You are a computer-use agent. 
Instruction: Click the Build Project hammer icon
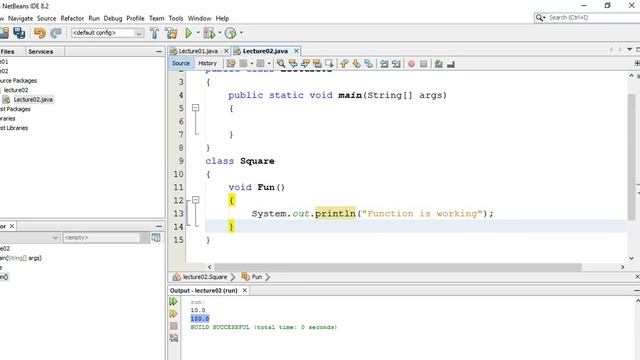click(x=154, y=33)
